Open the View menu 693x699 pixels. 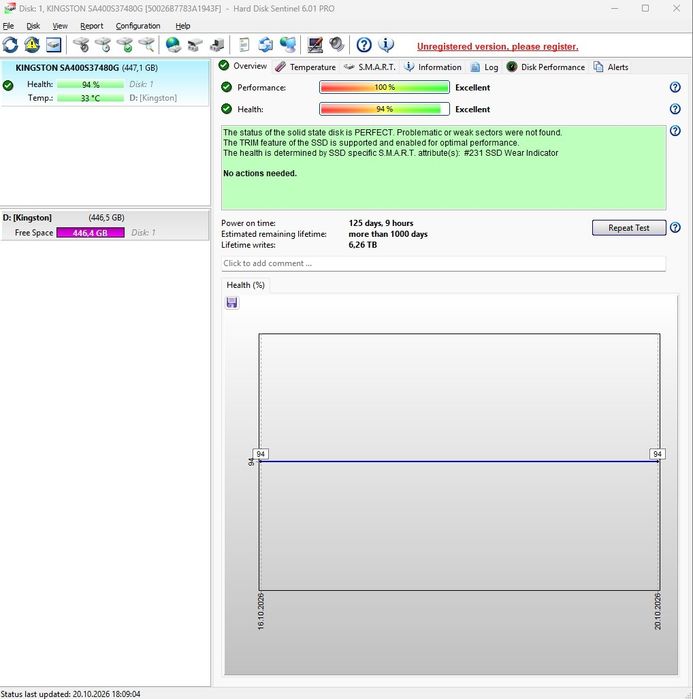[60, 26]
